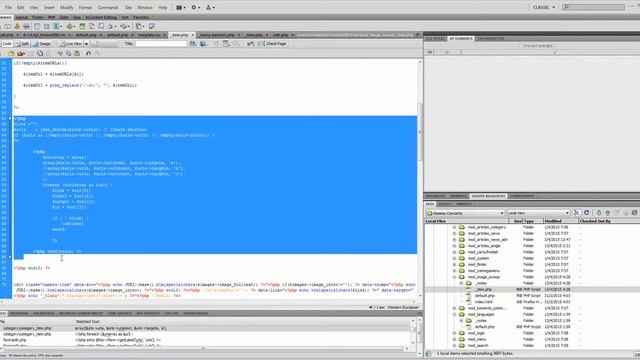Click the Insert Div Tag icon
The width and height of the screenshot is (640, 360).
tap(47, 26)
